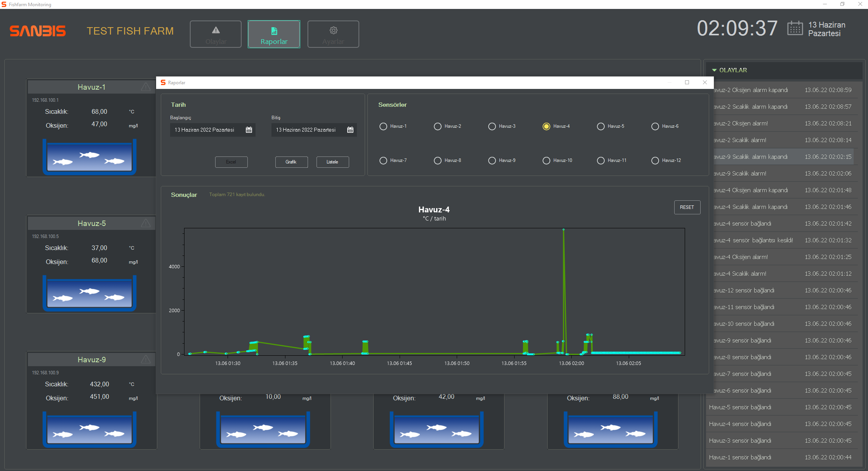Collapse the OLAYLAR panel arrow

pos(714,70)
